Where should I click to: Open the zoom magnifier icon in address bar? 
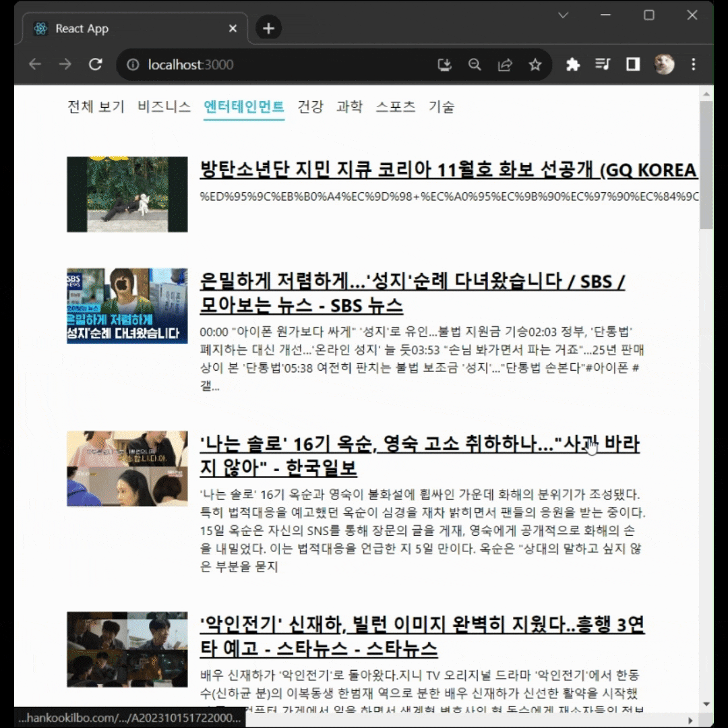coord(475,65)
